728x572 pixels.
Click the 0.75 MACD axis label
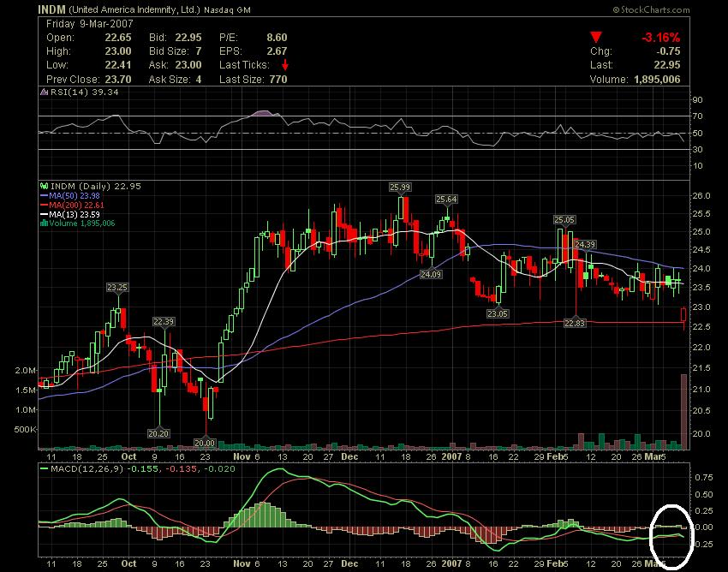click(704, 477)
